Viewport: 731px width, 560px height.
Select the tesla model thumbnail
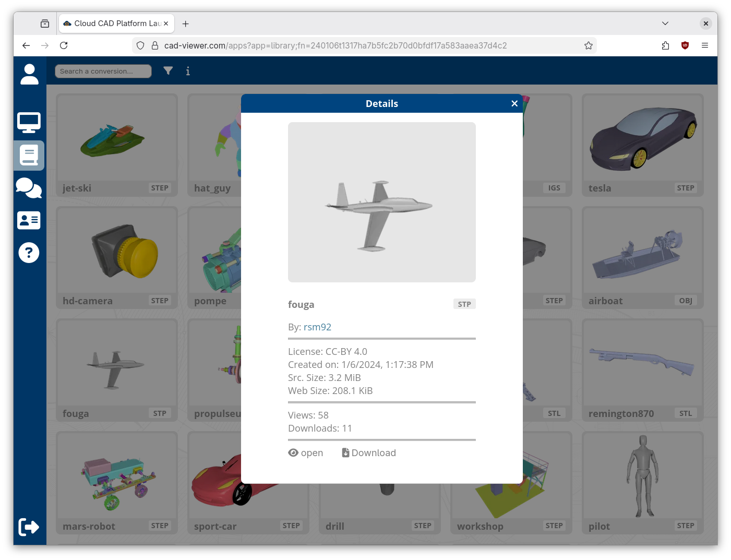[x=642, y=138]
